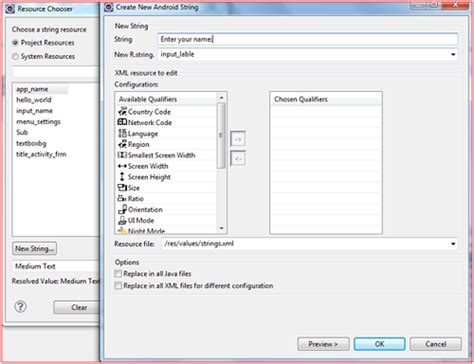Choose the Language qualifier icon
The height and width of the screenshot is (364, 474).
point(122,133)
